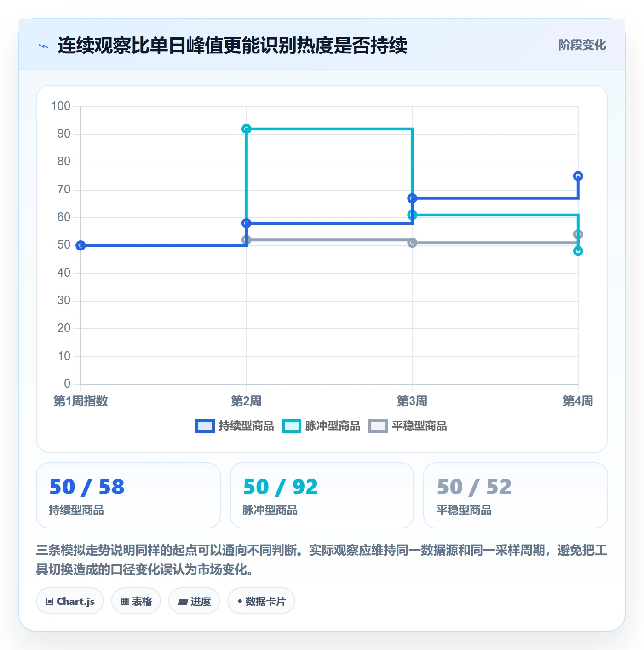Select the 50 / 92 脉冲型商品 data card
The height and width of the screenshot is (650, 644).
tap(322, 495)
